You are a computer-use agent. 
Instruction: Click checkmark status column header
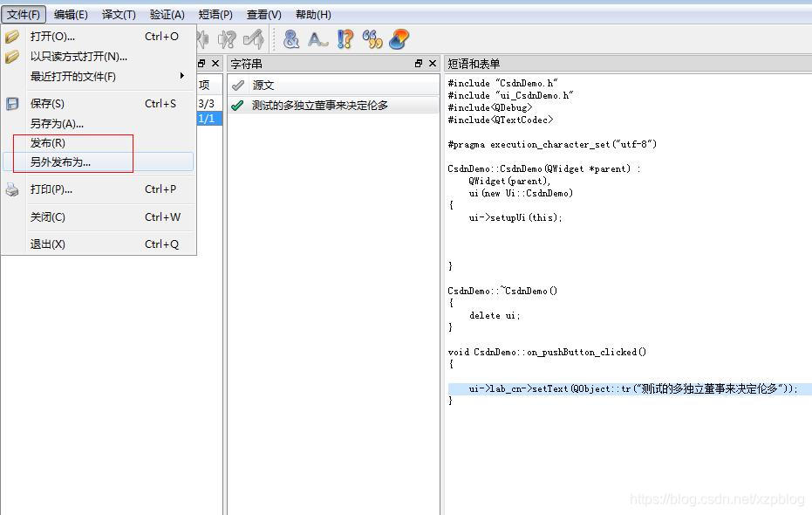(238, 85)
